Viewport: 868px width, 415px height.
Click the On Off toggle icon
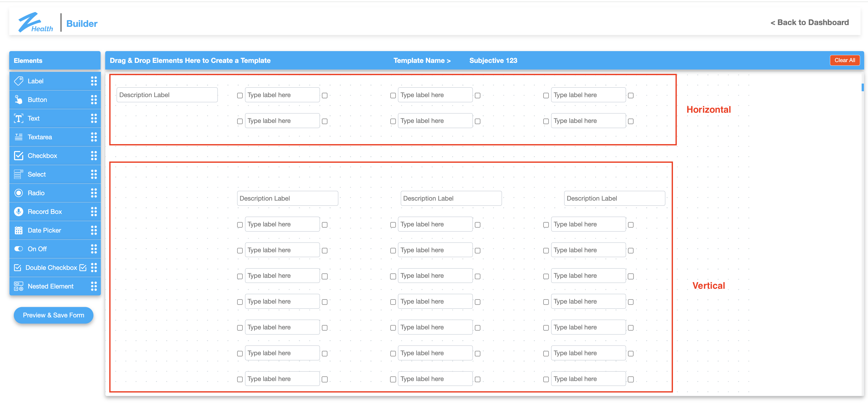click(19, 249)
